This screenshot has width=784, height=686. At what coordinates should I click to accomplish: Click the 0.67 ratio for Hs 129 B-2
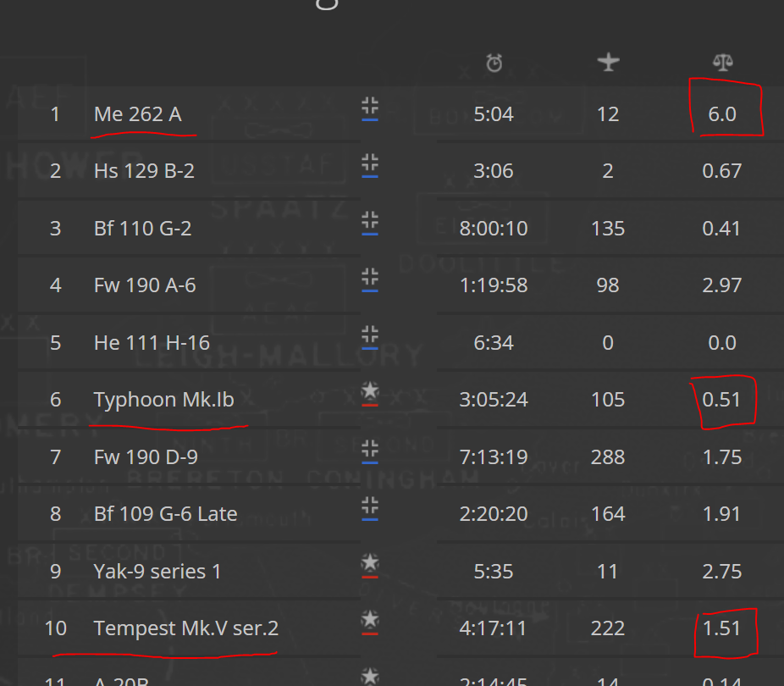click(722, 171)
